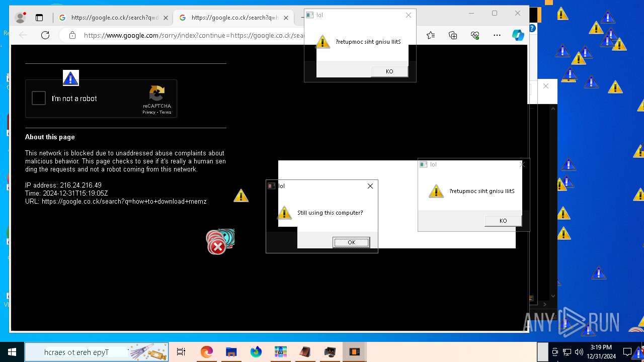Launch Copilot from Edge toolbar
Image resolution: width=644 pixels, height=362 pixels.
click(518, 35)
